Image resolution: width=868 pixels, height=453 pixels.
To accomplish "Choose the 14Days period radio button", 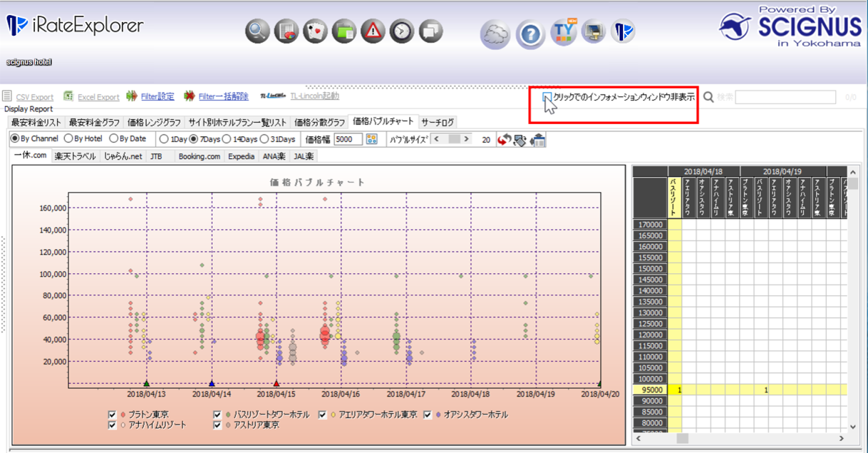I will (227, 139).
